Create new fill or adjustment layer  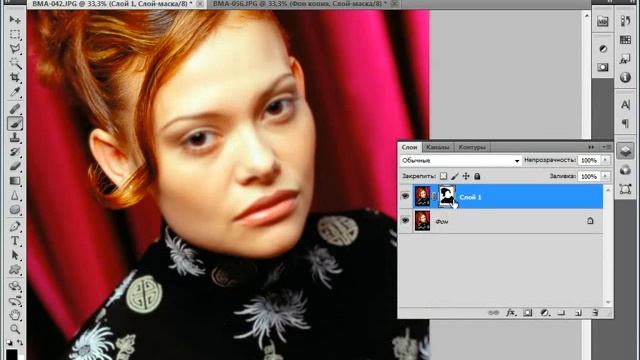544,313
